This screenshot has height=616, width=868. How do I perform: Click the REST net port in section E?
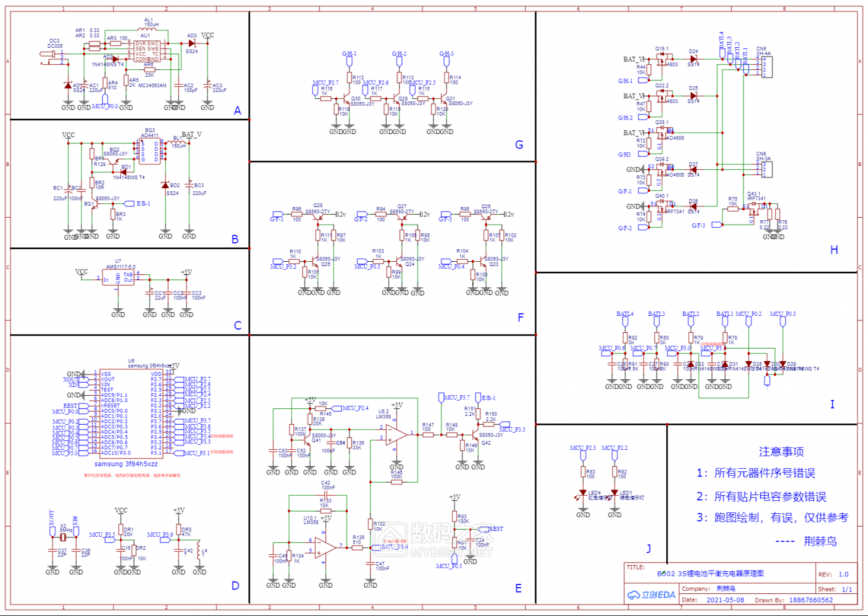(x=492, y=529)
